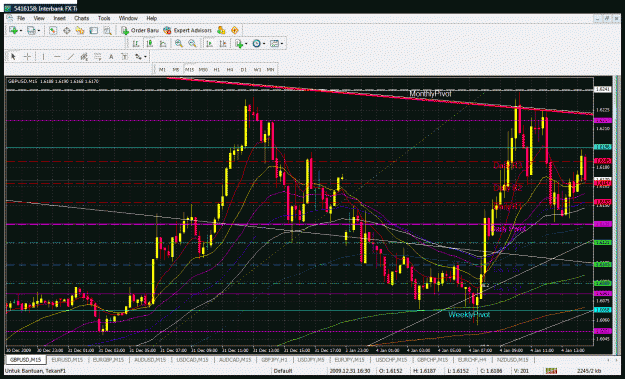This screenshot has height=379, width=625.
Task: Switch timeframe to H1
Action: (217, 69)
